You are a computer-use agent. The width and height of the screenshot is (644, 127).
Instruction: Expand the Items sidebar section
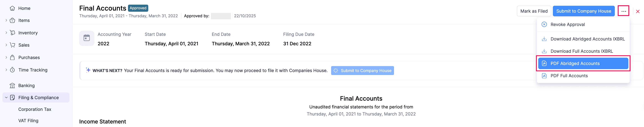coord(6,20)
